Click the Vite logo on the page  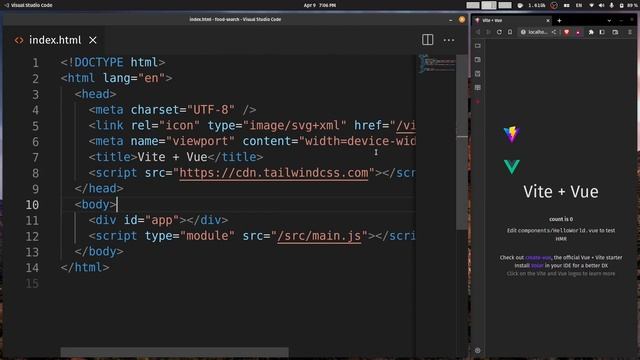[x=511, y=134]
